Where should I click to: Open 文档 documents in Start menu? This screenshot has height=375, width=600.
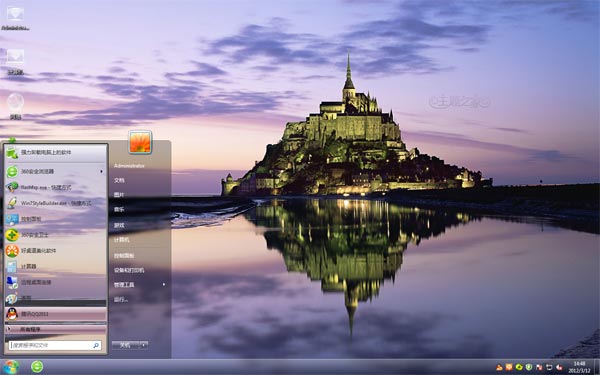119,180
